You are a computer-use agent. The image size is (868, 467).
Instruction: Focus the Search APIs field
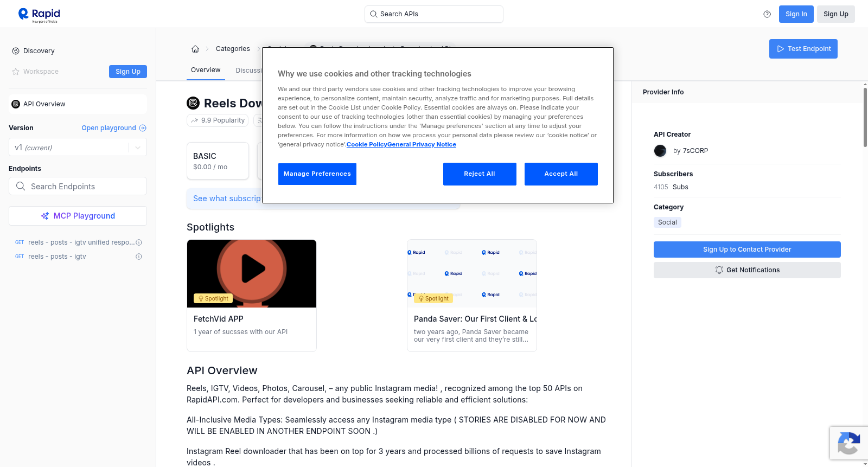(434, 14)
